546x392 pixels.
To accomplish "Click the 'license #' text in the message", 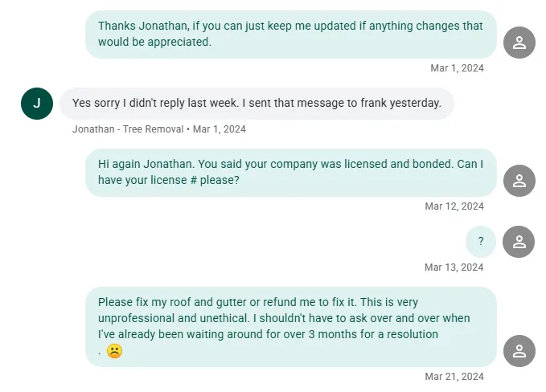I will (x=162, y=181).
